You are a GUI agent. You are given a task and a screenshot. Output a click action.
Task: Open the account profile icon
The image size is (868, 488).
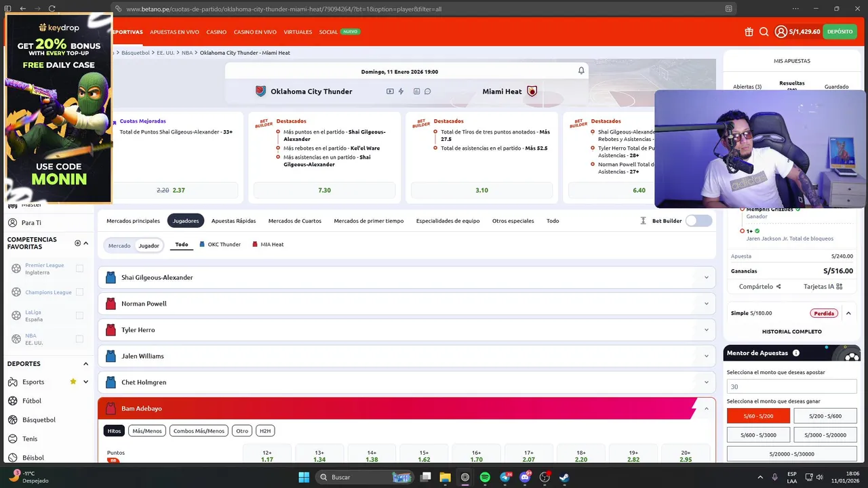(781, 32)
